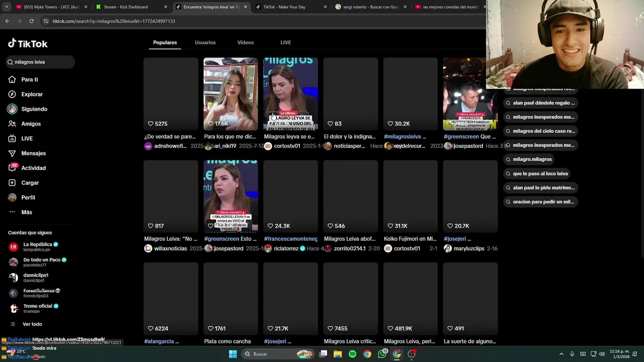Click the taskbar microphone icon
Image resolution: width=644 pixels, height=362 pixels.
pos(572,354)
